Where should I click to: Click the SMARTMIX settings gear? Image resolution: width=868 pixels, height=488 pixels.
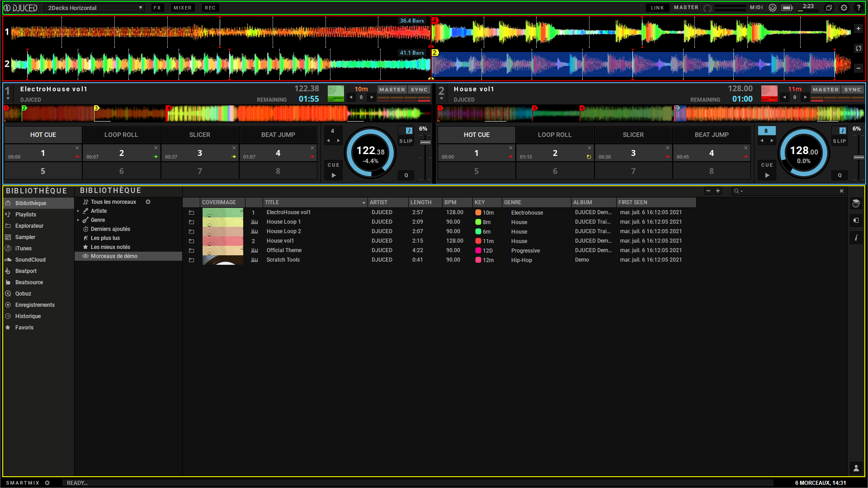[47, 483]
